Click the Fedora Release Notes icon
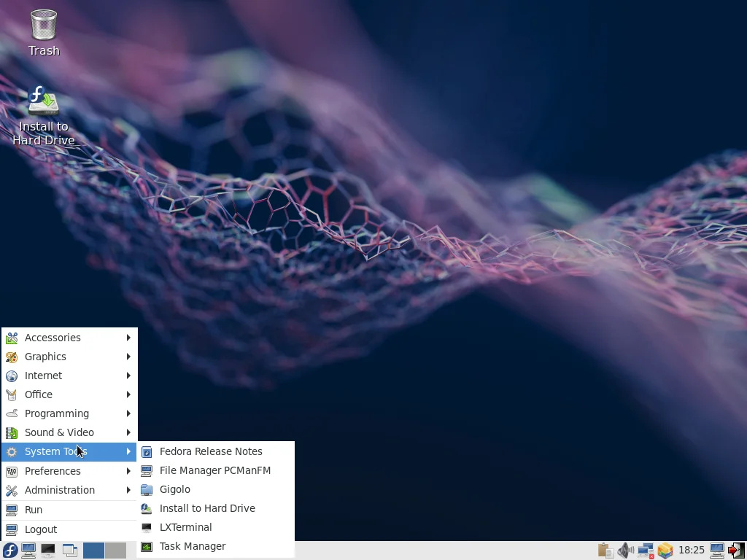 pos(147,452)
